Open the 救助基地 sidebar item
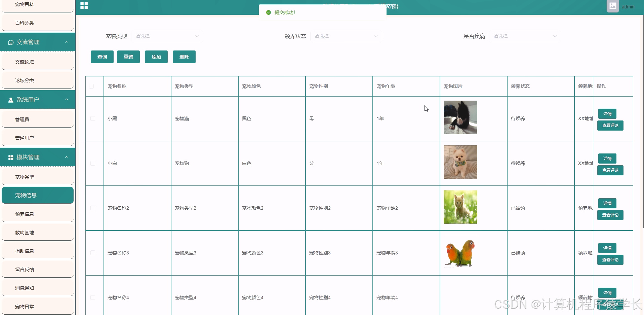This screenshot has width=644, height=315. coord(38,233)
